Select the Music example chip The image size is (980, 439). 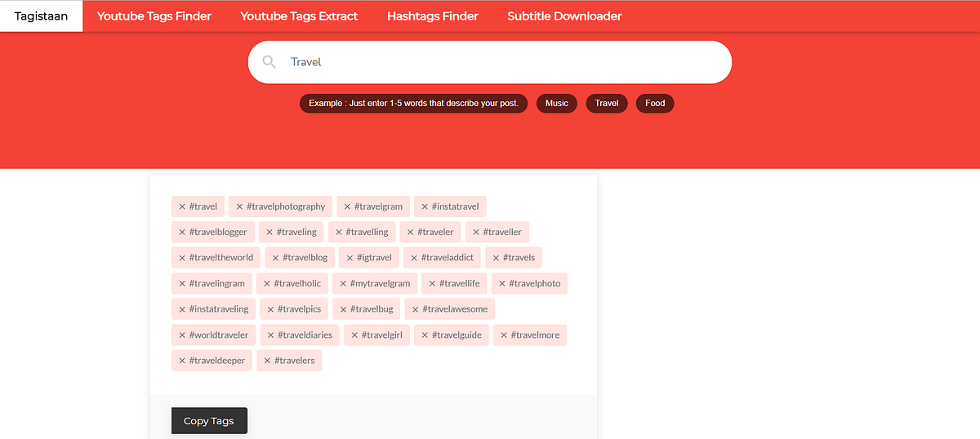(x=557, y=104)
